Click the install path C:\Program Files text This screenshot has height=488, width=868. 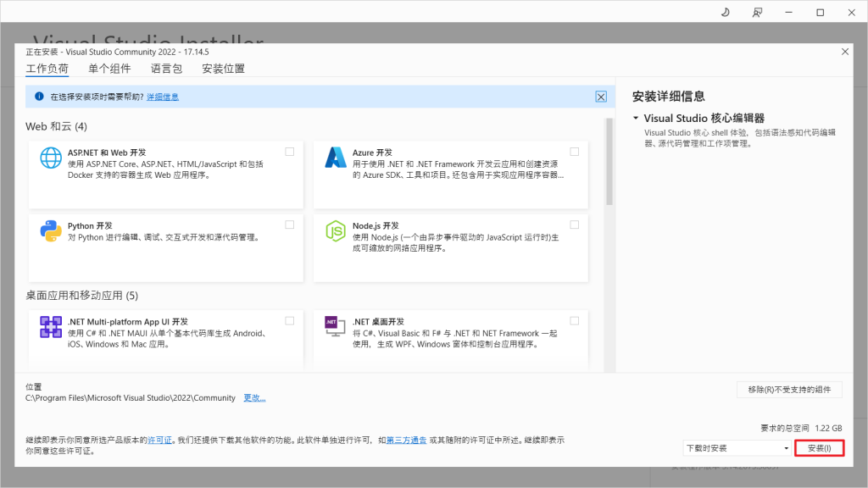point(131,398)
